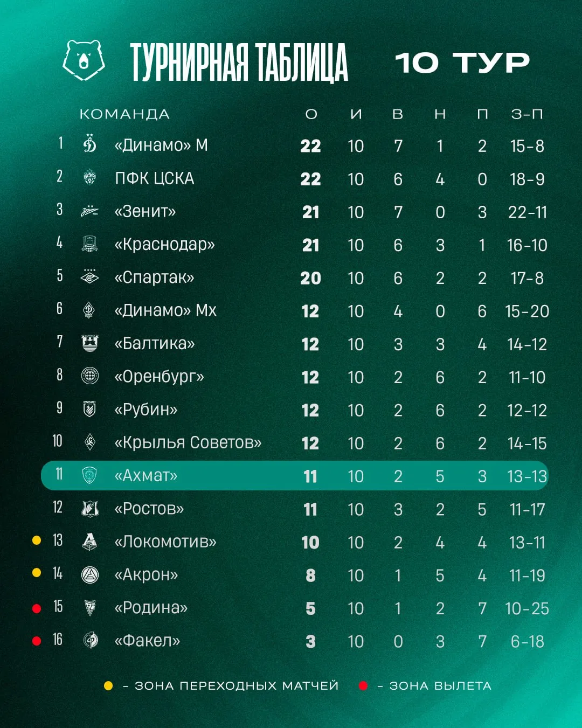Click the Dinamo Moscow club crest
This screenshot has width=582, height=728.
(90, 144)
